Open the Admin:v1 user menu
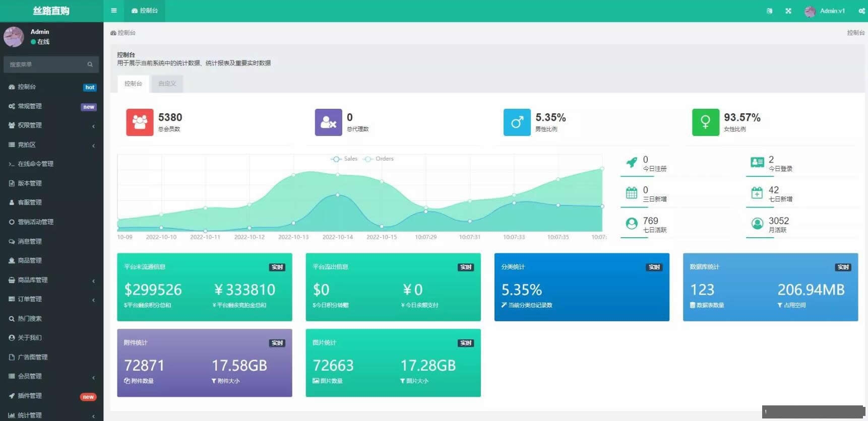Screen dimensions: 868x421 [826, 11]
